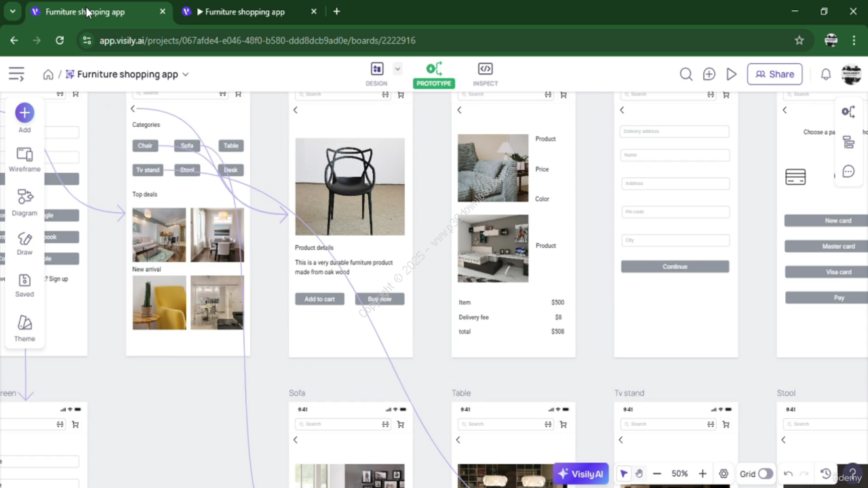
Task: Zoom in with the plus button
Action: 703,474
